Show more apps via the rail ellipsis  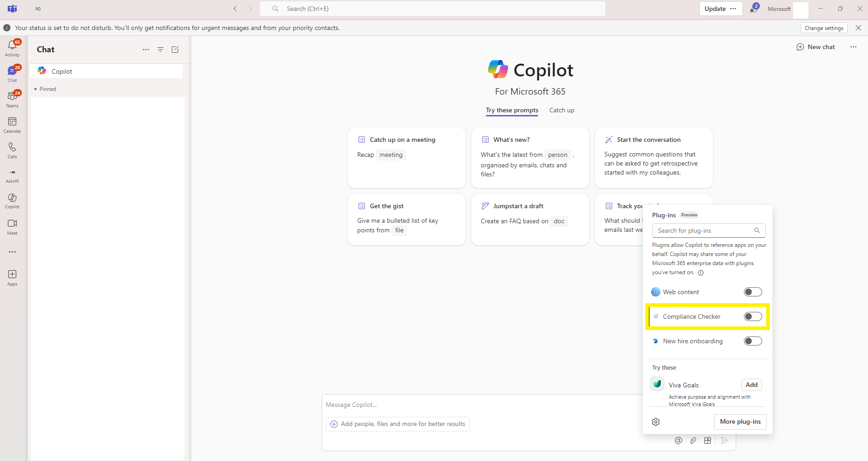(12, 252)
